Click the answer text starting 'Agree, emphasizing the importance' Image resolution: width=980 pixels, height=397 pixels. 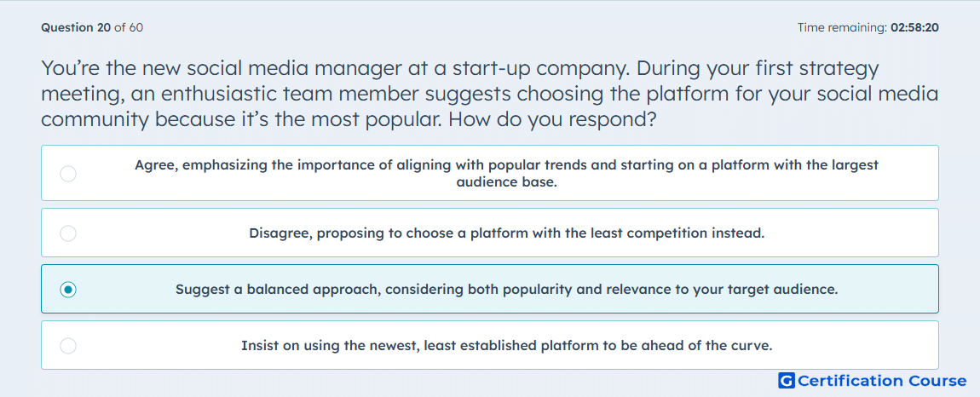click(x=506, y=174)
